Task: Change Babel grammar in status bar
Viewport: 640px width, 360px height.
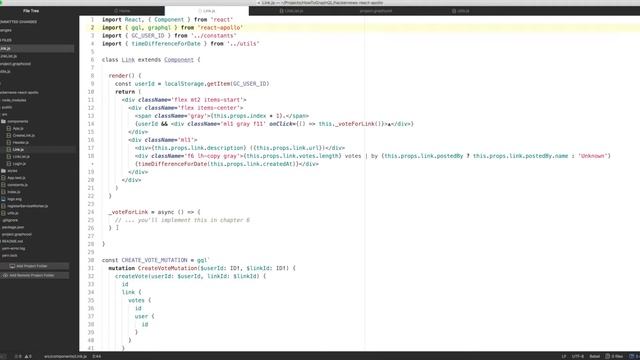Action: tap(595, 356)
